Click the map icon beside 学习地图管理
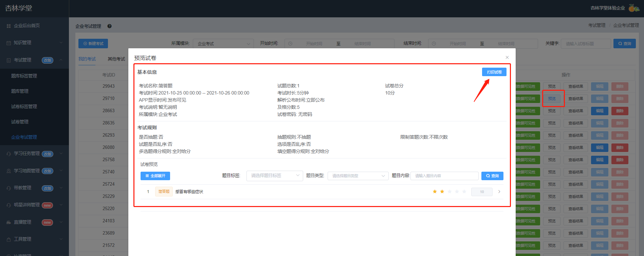Screen dimensions: 644x256 9,171
